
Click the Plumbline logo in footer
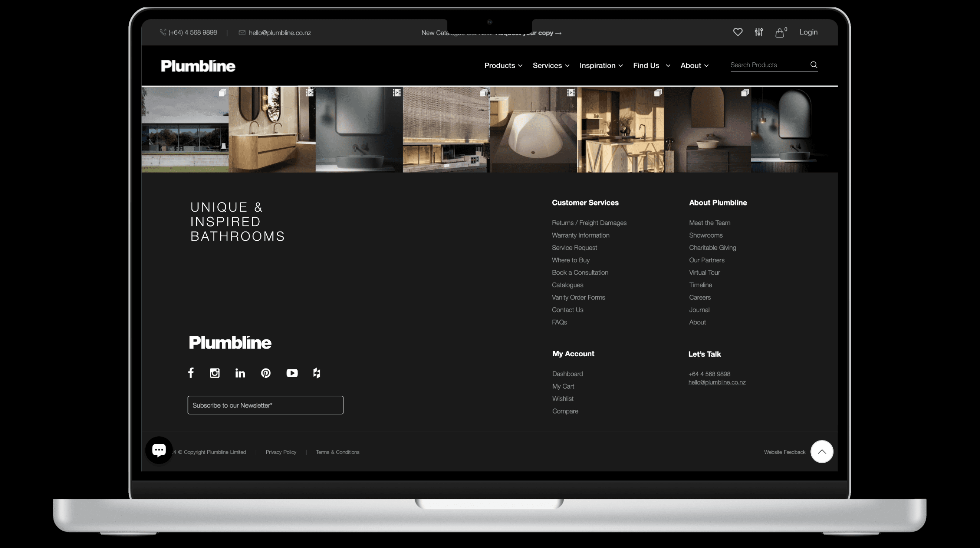click(x=230, y=342)
